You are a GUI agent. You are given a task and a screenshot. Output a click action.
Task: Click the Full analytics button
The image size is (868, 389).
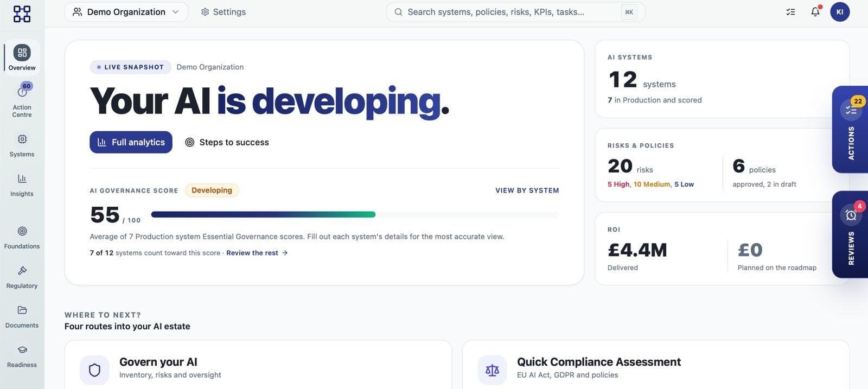[x=131, y=142]
